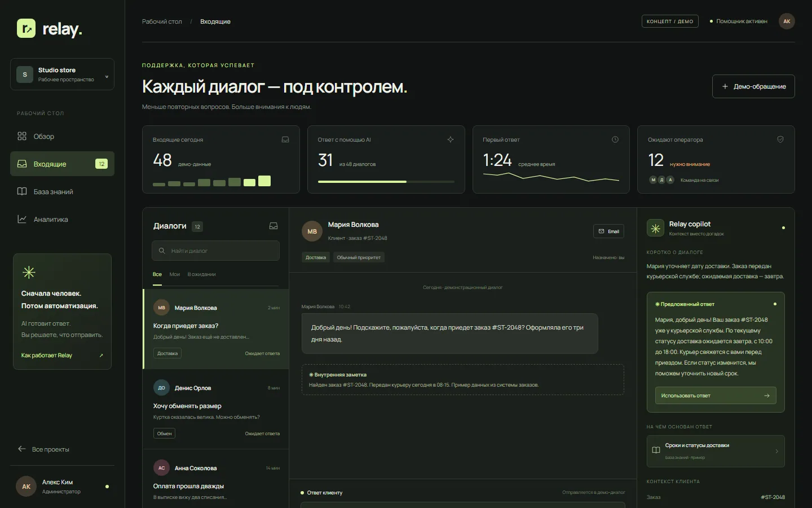Click the Обмен tag on Денис Орлов's dialog
The image size is (812, 508).
[x=164, y=433]
